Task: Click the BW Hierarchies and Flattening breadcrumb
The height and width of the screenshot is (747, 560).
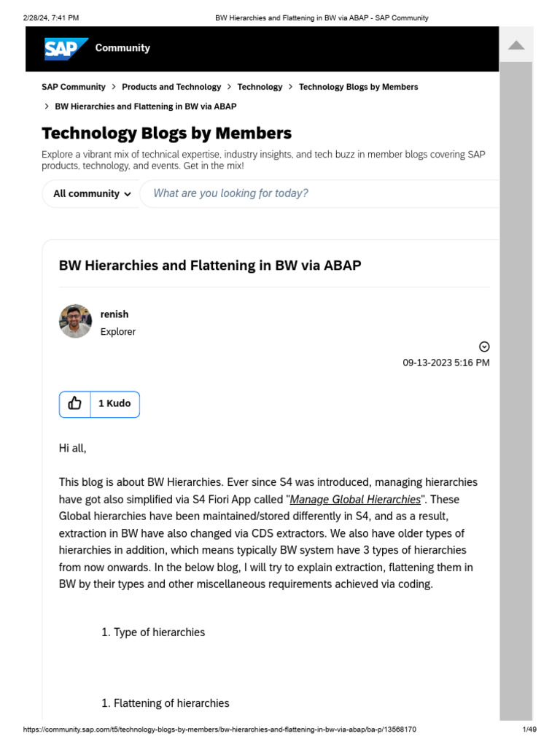Action: [x=146, y=107]
